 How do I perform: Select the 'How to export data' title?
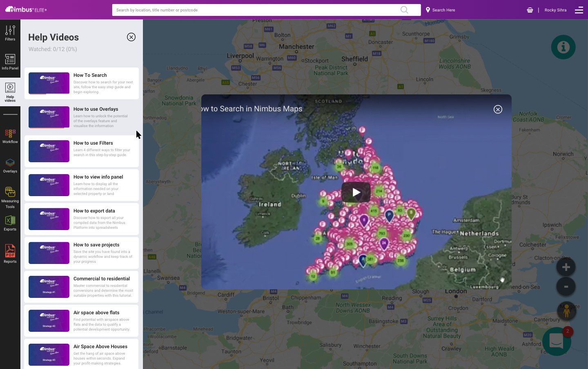(94, 211)
